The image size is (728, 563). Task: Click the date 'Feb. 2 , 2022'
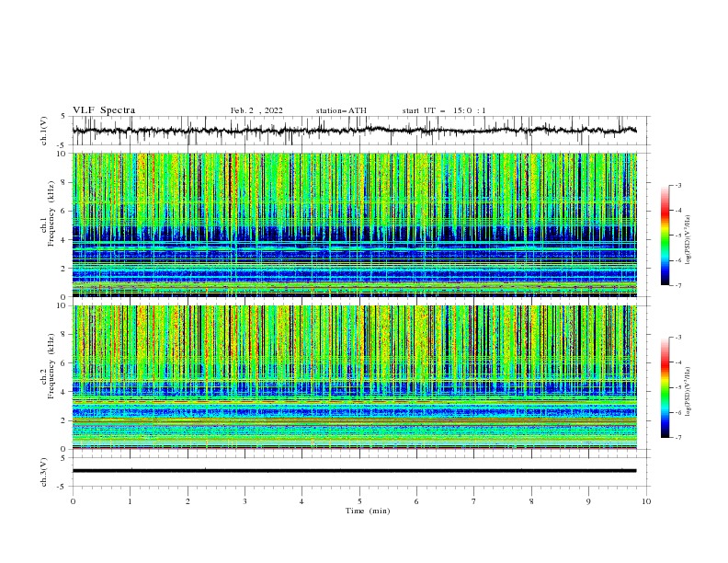[x=256, y=110]
